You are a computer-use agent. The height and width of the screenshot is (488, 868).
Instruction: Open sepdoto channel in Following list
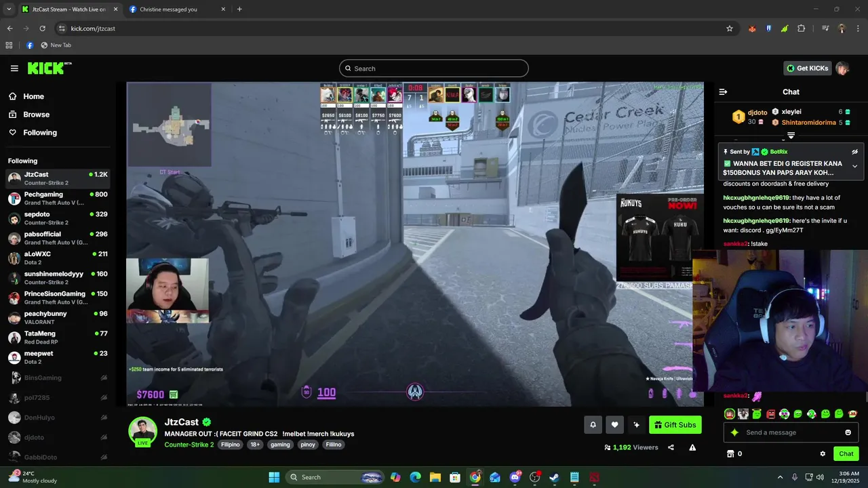click(58, 218)
